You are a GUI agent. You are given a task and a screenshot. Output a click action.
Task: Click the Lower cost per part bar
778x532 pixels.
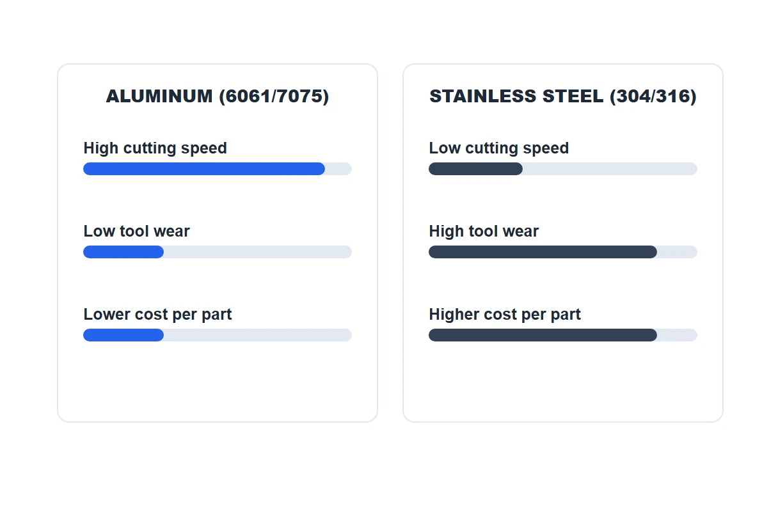coord(218,335)
